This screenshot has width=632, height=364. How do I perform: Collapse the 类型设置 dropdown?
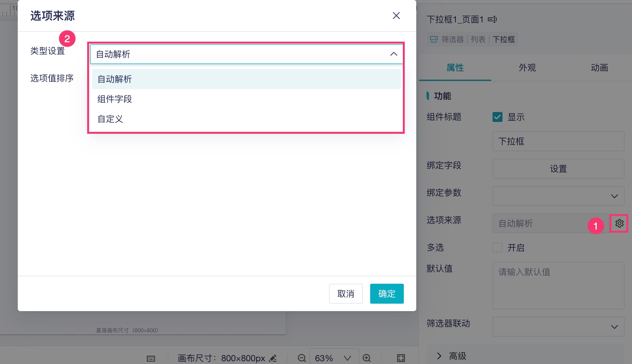tap(394, 54)
